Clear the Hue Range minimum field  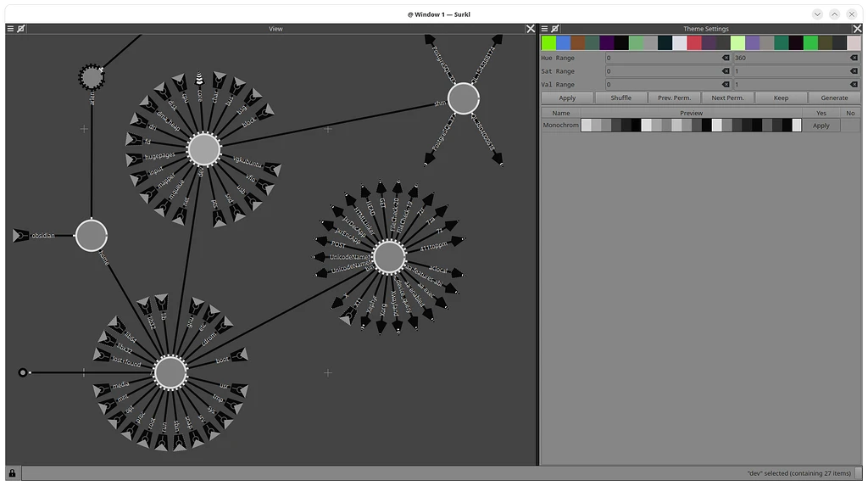(726, 58)
